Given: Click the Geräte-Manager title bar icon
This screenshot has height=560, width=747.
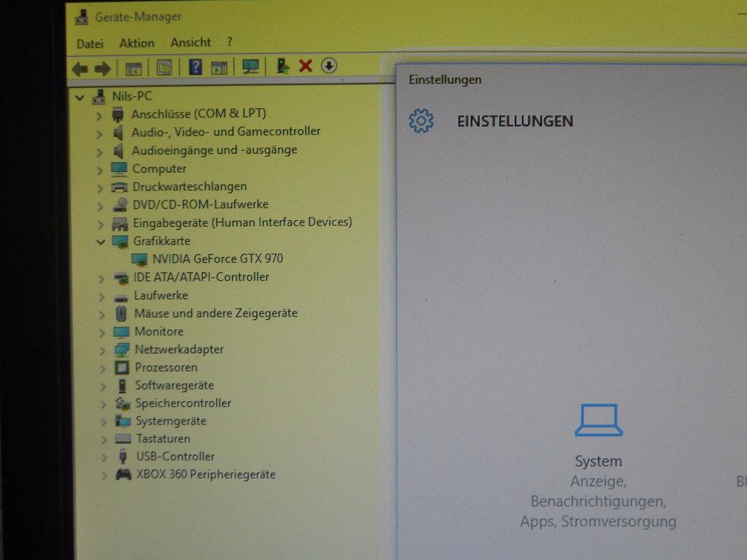Looking at the screenshot, I should click(x=82, y=17).
